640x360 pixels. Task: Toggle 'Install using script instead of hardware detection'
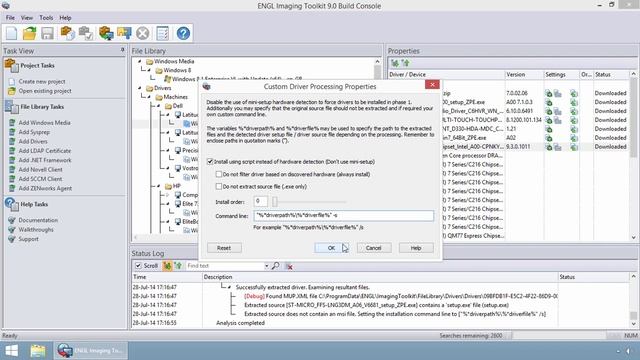click(210, 162)
